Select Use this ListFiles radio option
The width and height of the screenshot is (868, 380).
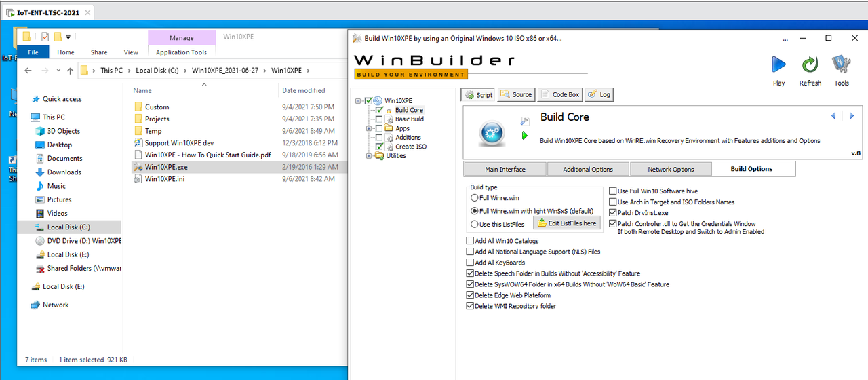(x=474, y=224)
